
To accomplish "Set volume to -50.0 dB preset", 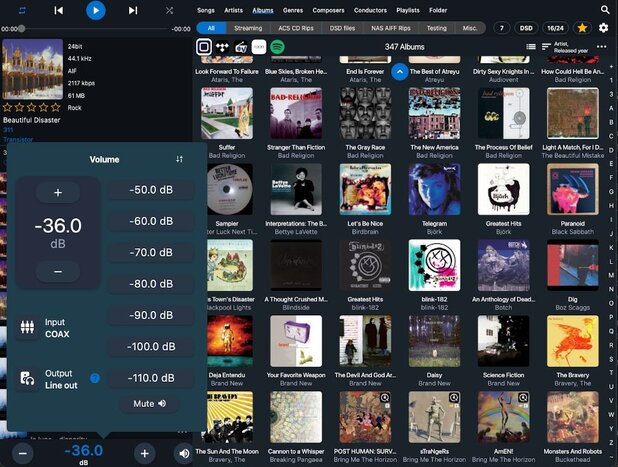I will pyautogui.click(x=151, y=190).
